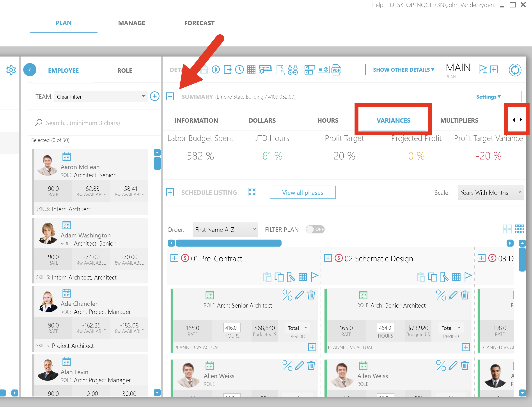Open Aaron McLean's calendar icon
The width and height of the screenshot is (532, 407).
tap(66, 156)
